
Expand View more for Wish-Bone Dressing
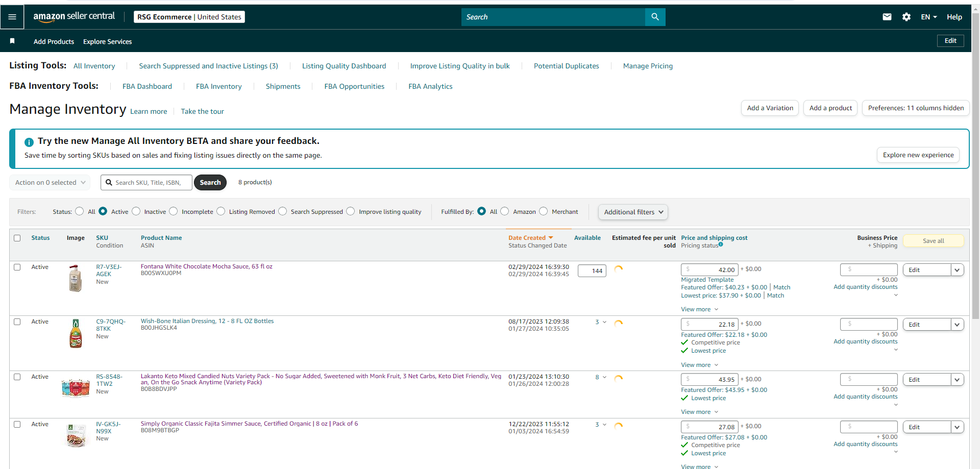click(x=700, y=365)
